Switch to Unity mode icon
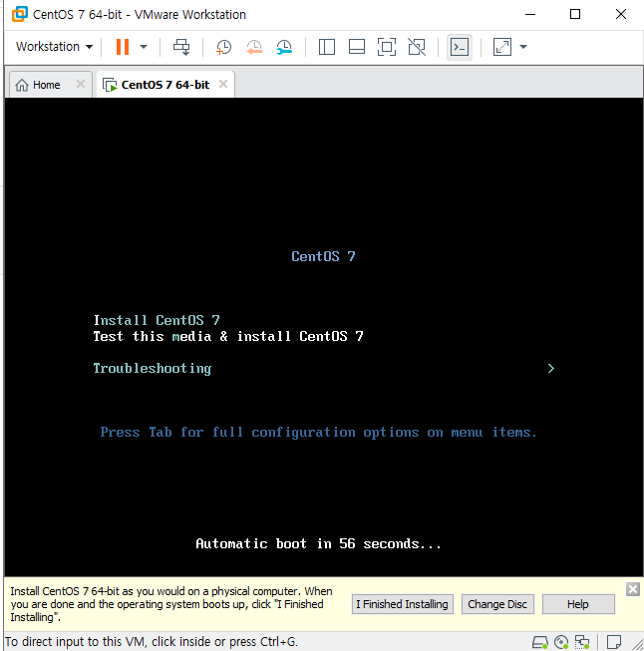The image size is (644, 651). pos(417,47)
